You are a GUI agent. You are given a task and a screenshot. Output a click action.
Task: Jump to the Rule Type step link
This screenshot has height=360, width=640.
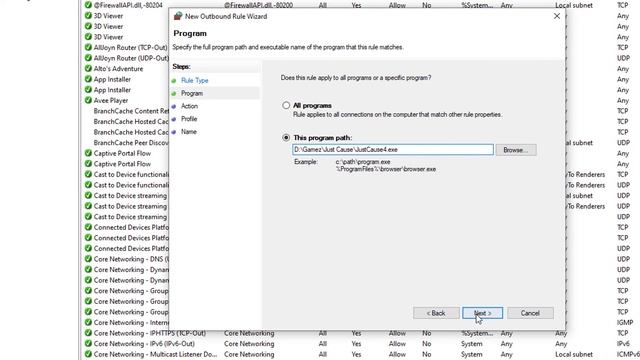[x=195, y=80]
